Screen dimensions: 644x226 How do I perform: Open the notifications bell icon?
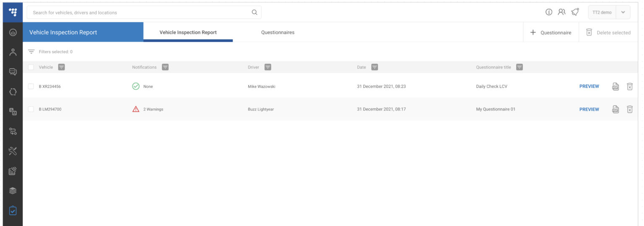[x=575, y=12]
